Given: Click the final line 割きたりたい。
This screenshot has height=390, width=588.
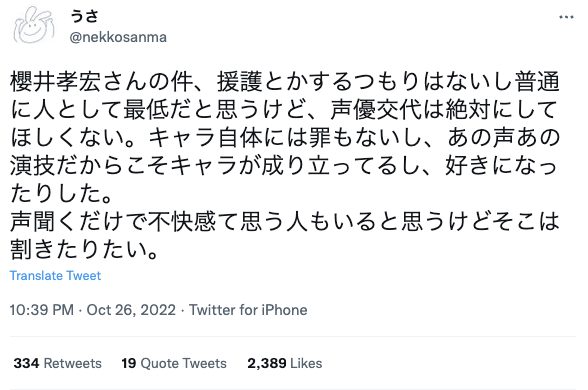Looking at the screenshot, I should click(84, 249).
